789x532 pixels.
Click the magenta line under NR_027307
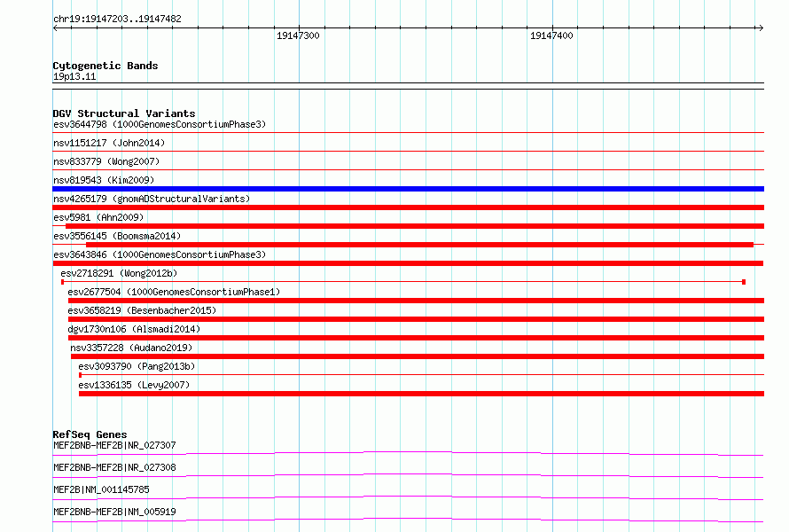[x=408, y=453]
